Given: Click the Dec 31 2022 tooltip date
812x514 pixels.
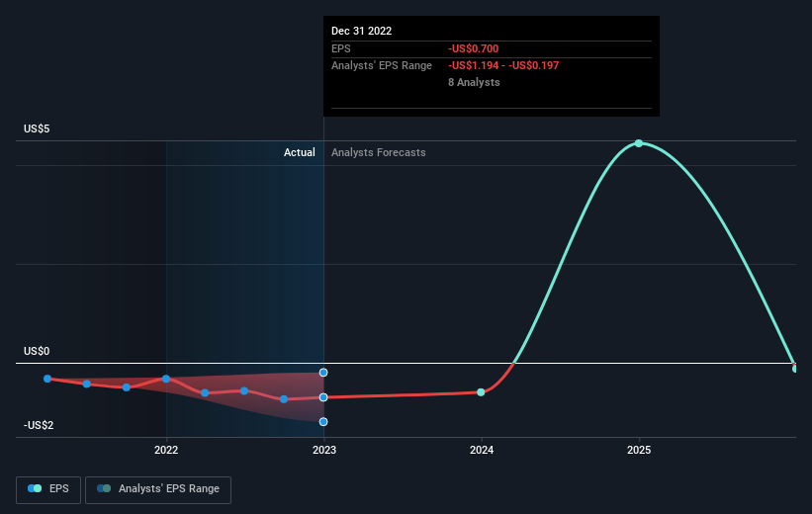Looking at the screenshot, I should coord(361,31).
